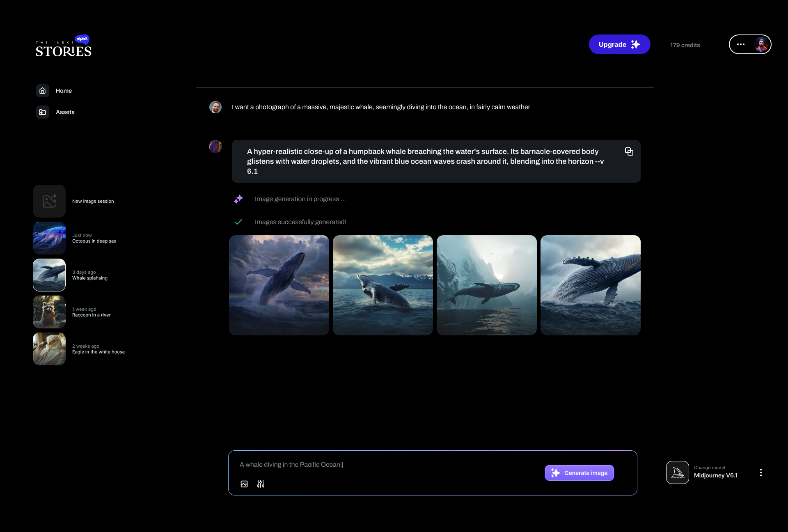The image size is (788, 532).
Task: Click the image upload icon in prompt box
Action: 244,484
